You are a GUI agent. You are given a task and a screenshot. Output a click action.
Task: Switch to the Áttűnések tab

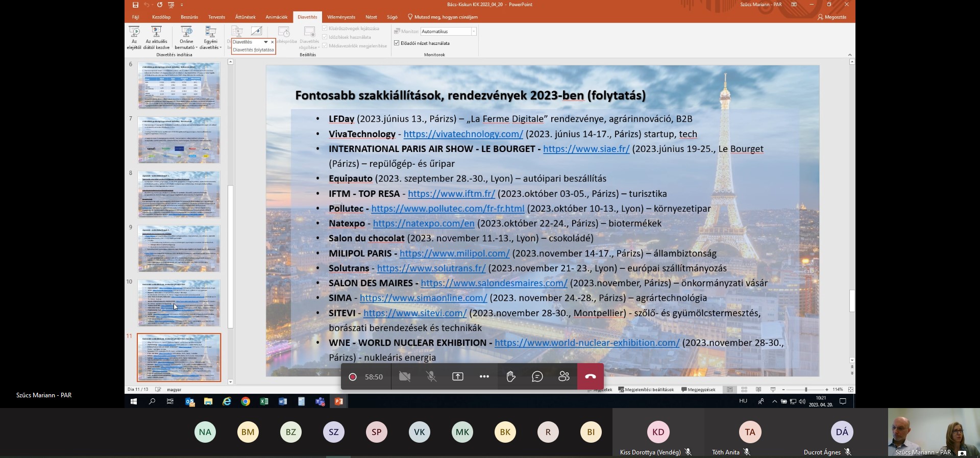(x=245, y=17)
